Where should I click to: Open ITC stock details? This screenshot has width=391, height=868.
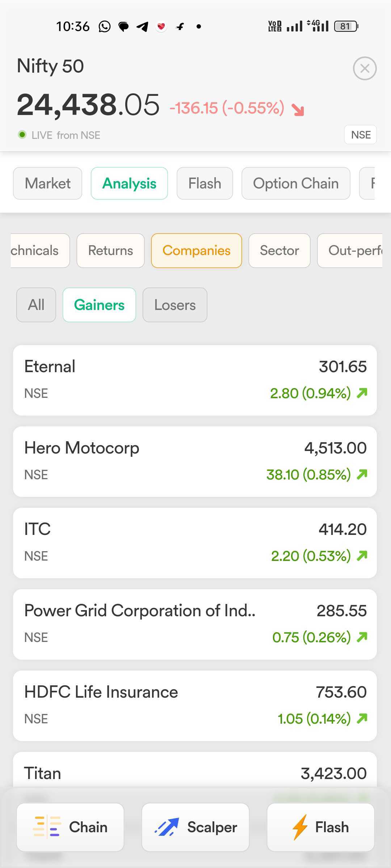point(195,543)
